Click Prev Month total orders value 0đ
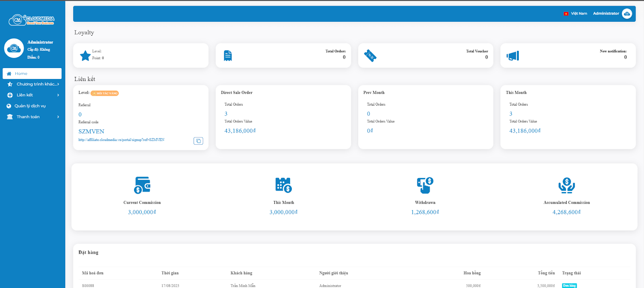644x288 pixels. coord(370,131)
